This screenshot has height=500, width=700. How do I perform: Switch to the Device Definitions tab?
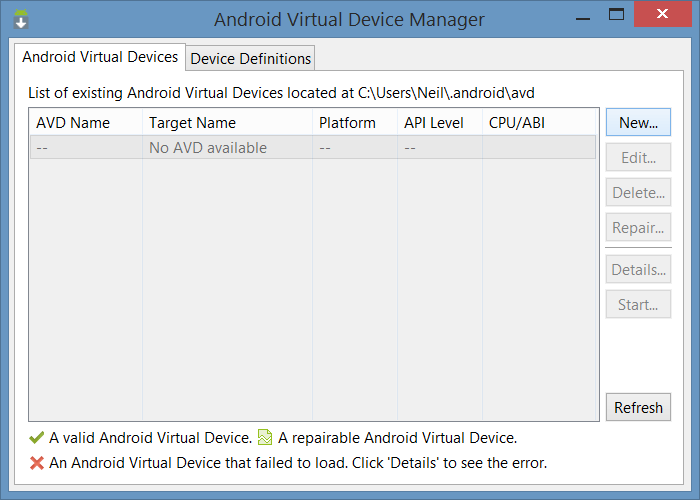251,58
